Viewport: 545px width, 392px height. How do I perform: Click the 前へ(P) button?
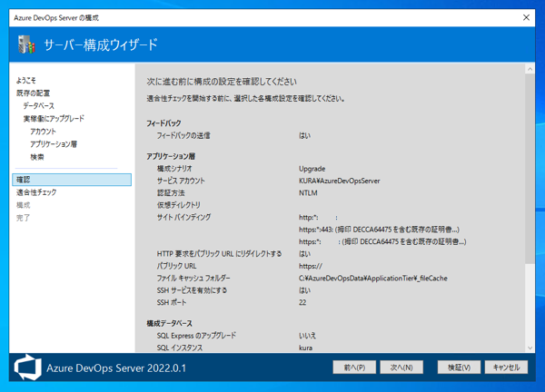click(x=354, y=367)
